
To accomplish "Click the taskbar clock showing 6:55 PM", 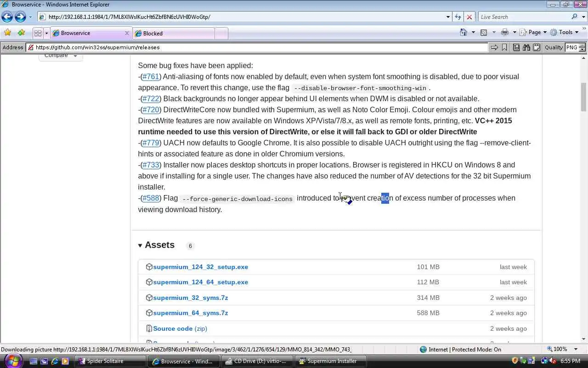I will pos(570,361).
